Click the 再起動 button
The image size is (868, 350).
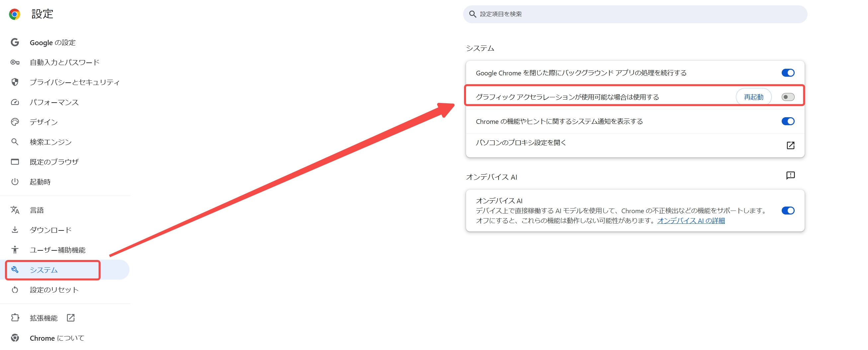[753, 97]
